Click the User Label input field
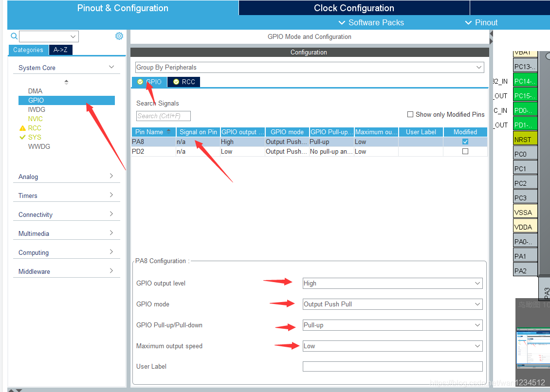 [x=392, y=366]
